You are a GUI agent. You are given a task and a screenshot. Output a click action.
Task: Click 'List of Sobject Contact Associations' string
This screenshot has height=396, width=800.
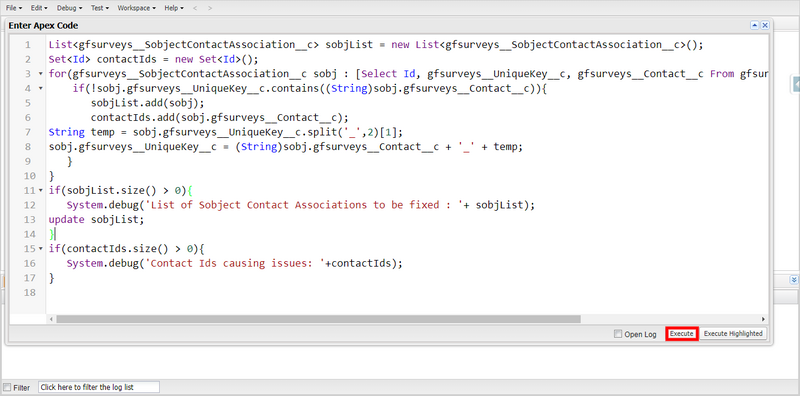click(259, 205)
